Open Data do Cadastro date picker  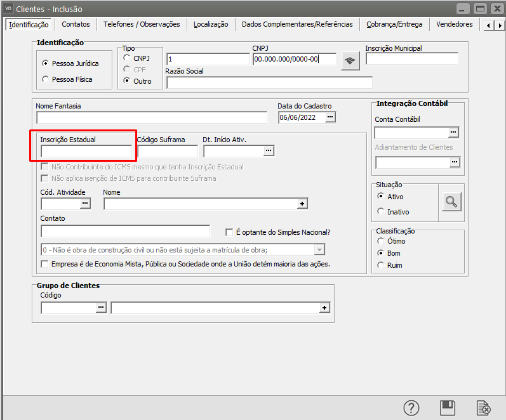(x=330, y=117)
